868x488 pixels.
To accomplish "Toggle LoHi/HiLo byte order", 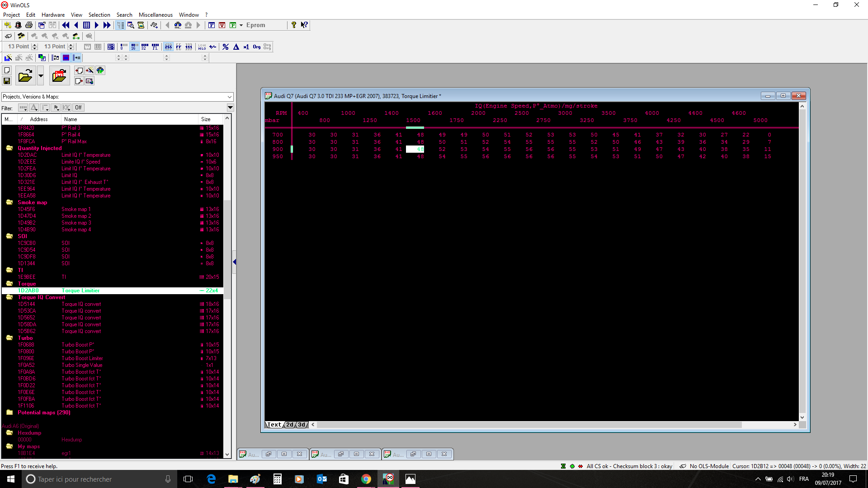I will pos(202,47).
